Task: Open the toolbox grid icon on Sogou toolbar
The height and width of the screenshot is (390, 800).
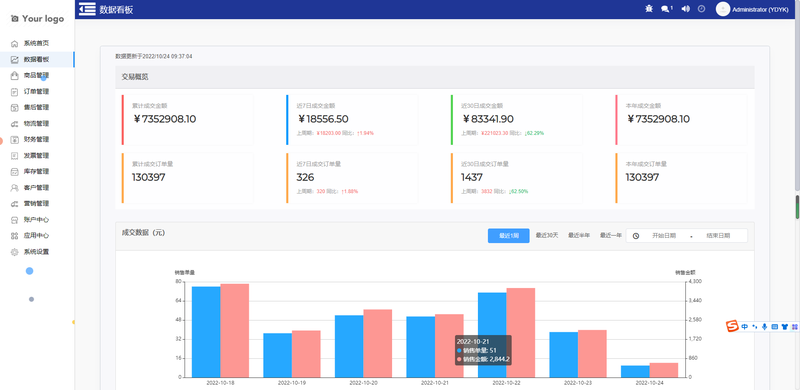Action: (x=794, y=327)
